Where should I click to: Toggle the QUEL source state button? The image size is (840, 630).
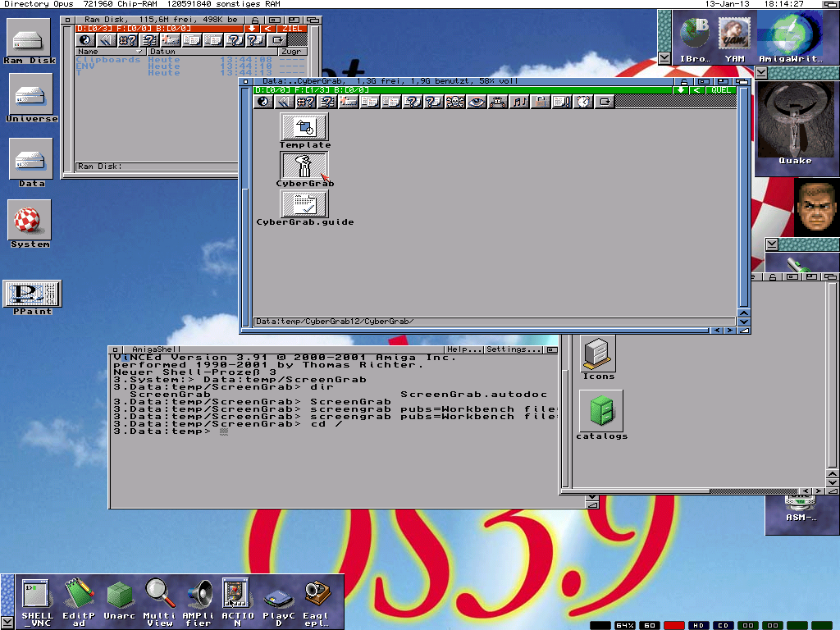(x=721, y=90)
